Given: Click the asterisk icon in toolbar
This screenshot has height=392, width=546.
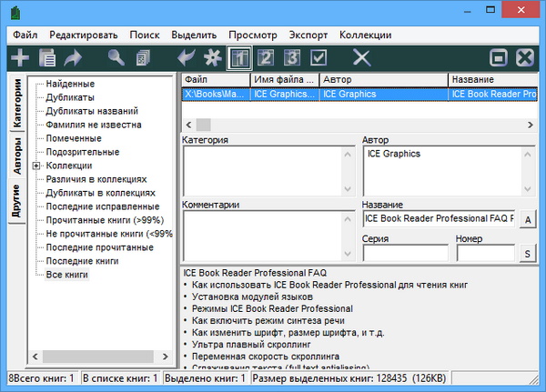Looking at the screenshot, I should pyautogui.click(x=211, y=58).
